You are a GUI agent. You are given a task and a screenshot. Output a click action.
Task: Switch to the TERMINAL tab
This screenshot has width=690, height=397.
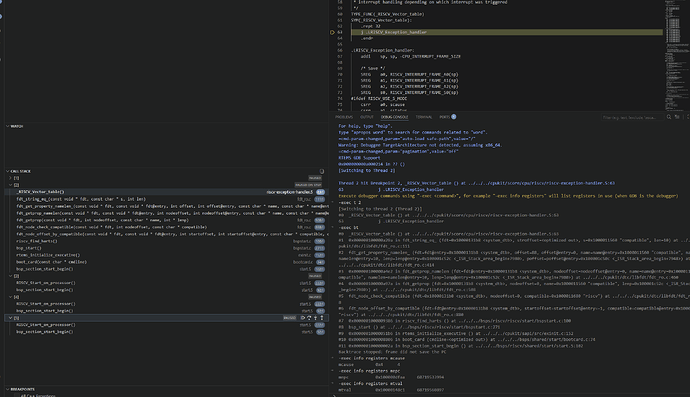[x=424, y=117]
